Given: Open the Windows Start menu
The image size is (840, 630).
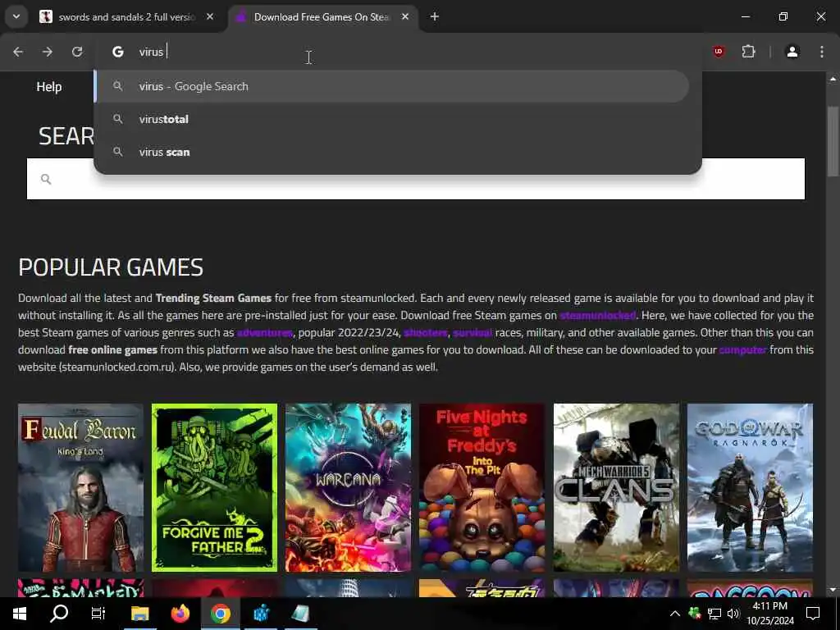Looking at the screenshot, I should pyautogui.click(x=20, y=614).
